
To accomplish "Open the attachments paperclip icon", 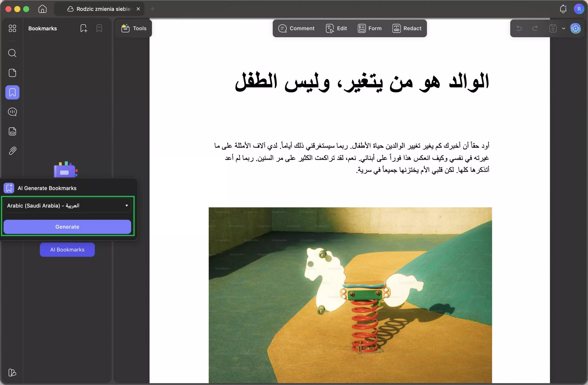I will 12,151.
